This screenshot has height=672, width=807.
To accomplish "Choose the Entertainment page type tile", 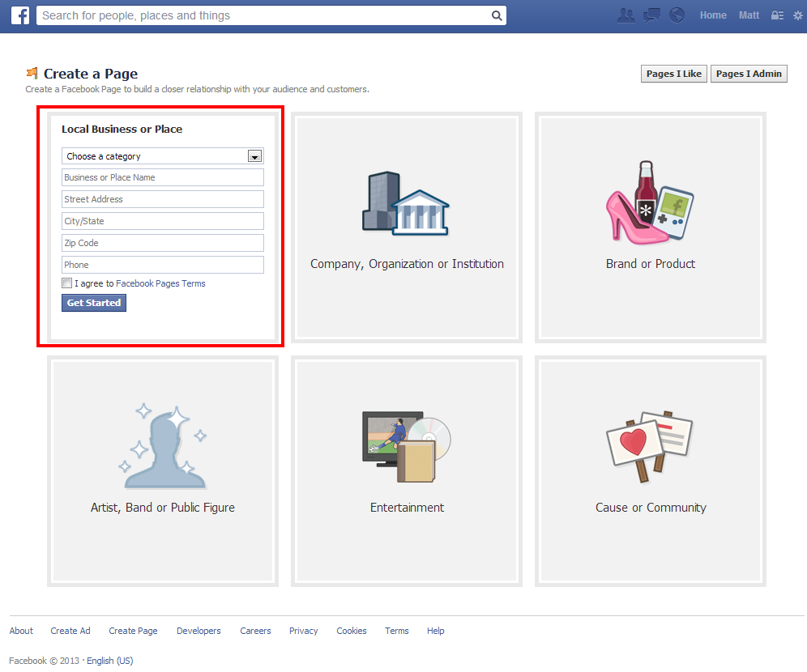I will pyautogui.click(x=407, y=470).
